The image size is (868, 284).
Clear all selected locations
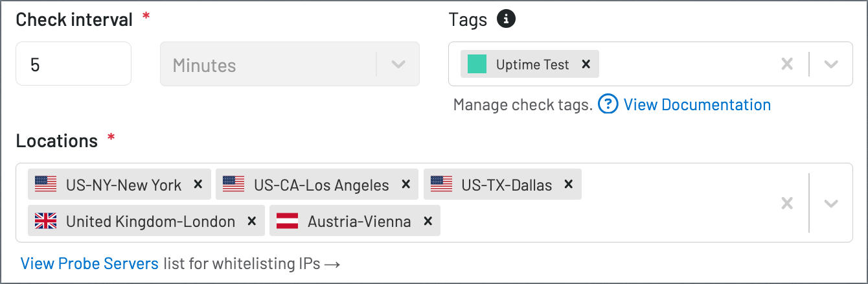tap(787, 203)
